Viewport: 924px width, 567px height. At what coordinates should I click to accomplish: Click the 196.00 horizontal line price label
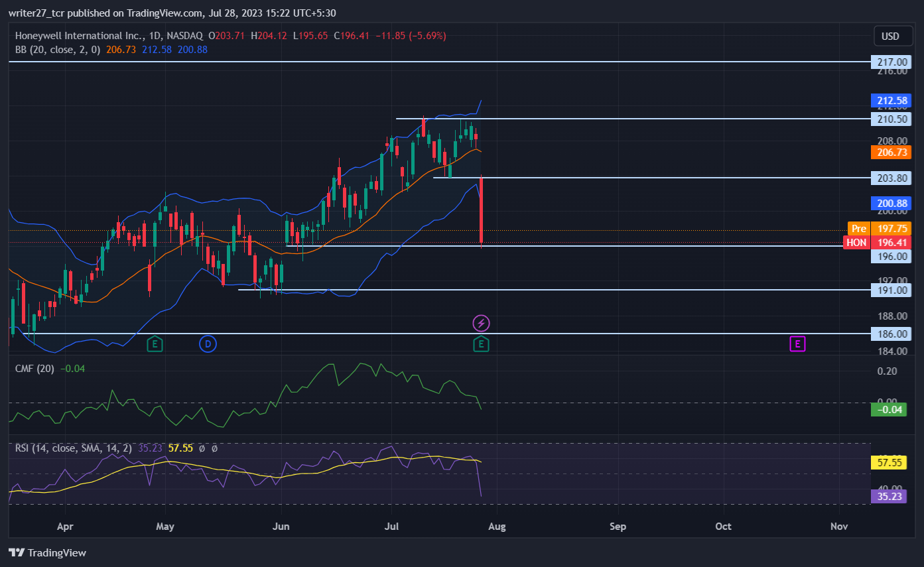[x=891, y=256]
